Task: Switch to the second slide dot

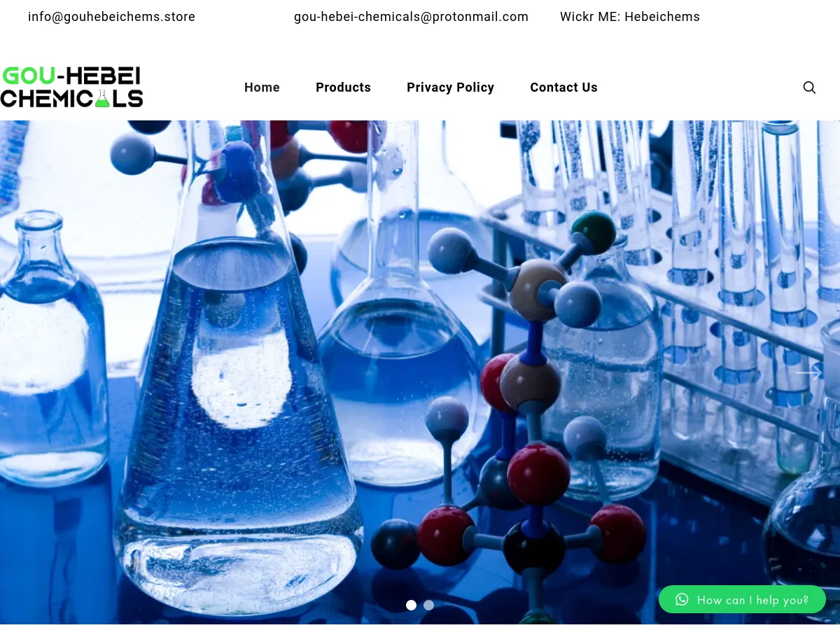Action: 428,605
